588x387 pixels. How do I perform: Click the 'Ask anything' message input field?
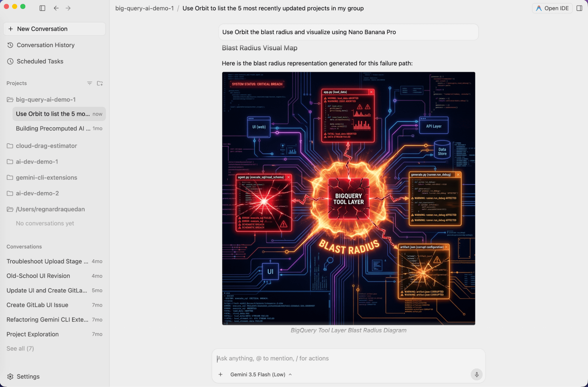[349, 358]
